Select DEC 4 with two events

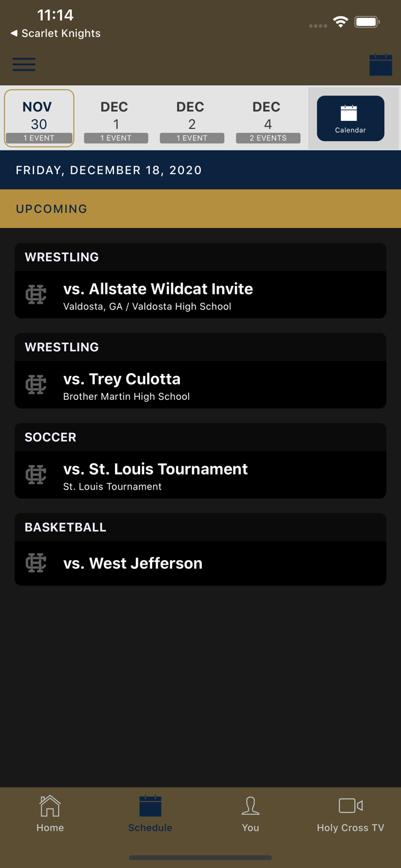click(x=268, y=118)
